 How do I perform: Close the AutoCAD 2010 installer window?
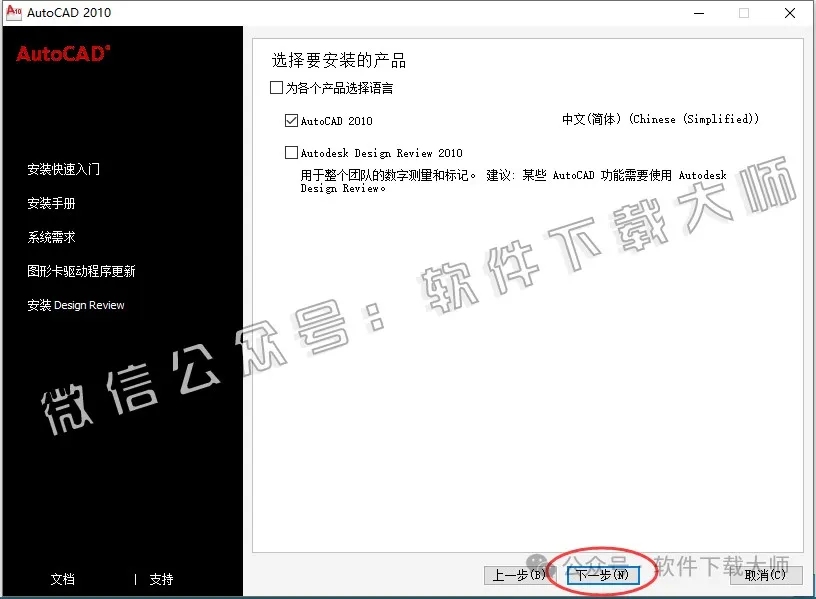click(x=789, y=14)
